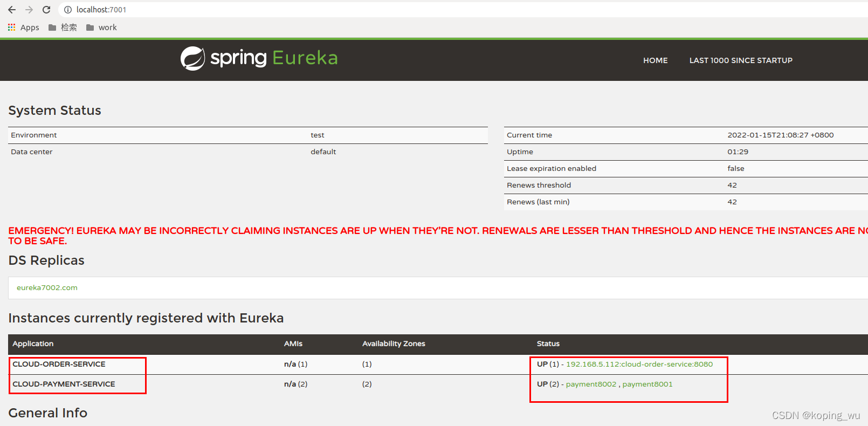Click the Spring Eureka logo

[x=259, y=58]
